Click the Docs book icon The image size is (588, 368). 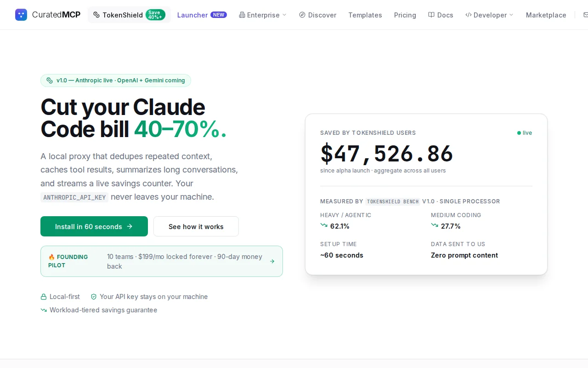click(431, 15)
